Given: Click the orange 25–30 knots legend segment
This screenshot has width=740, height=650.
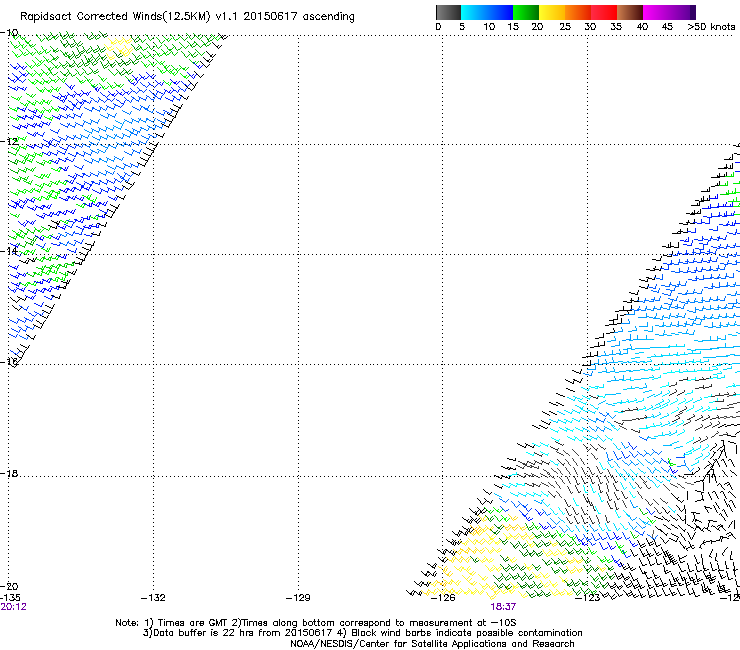Looking at the screenshot, I should (x=578, y=12).
